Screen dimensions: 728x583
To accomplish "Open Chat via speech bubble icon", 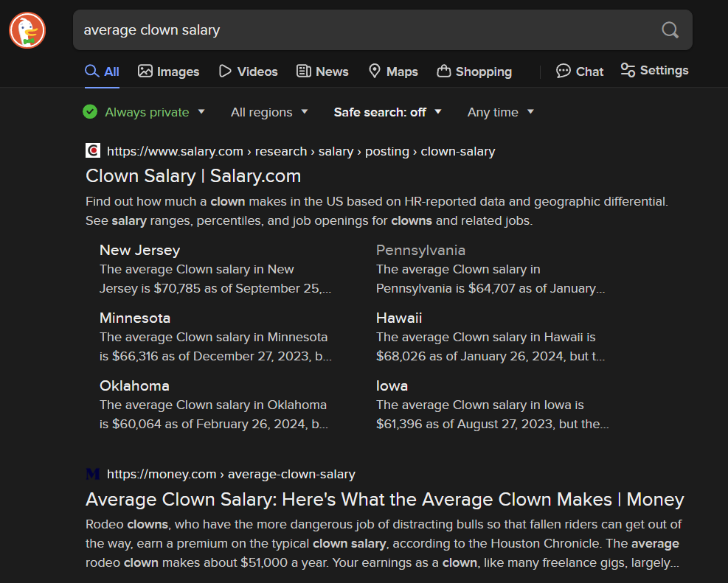I will pos(564,71).
